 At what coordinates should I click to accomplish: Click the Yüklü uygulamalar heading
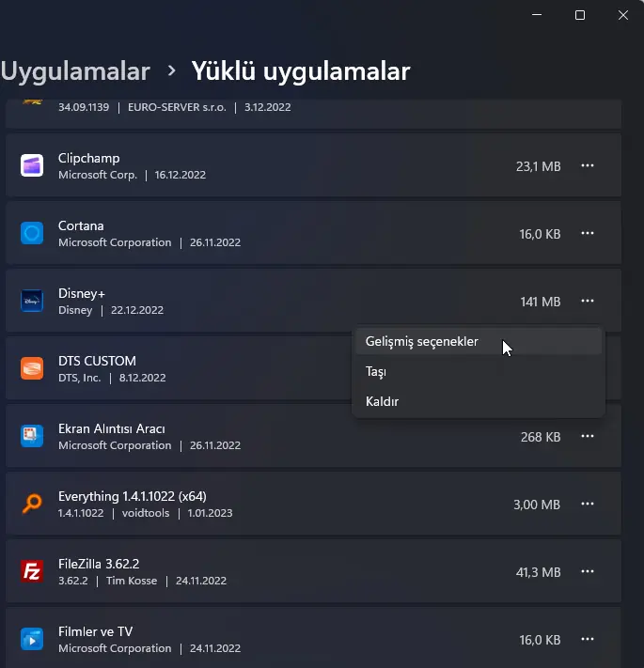(301, 71)
